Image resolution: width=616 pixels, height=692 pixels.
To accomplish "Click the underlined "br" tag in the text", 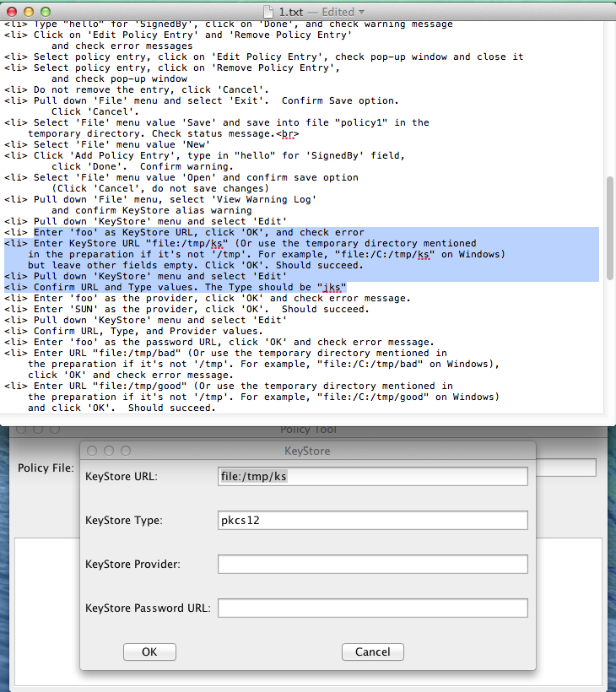I will [x=287, y=133].
